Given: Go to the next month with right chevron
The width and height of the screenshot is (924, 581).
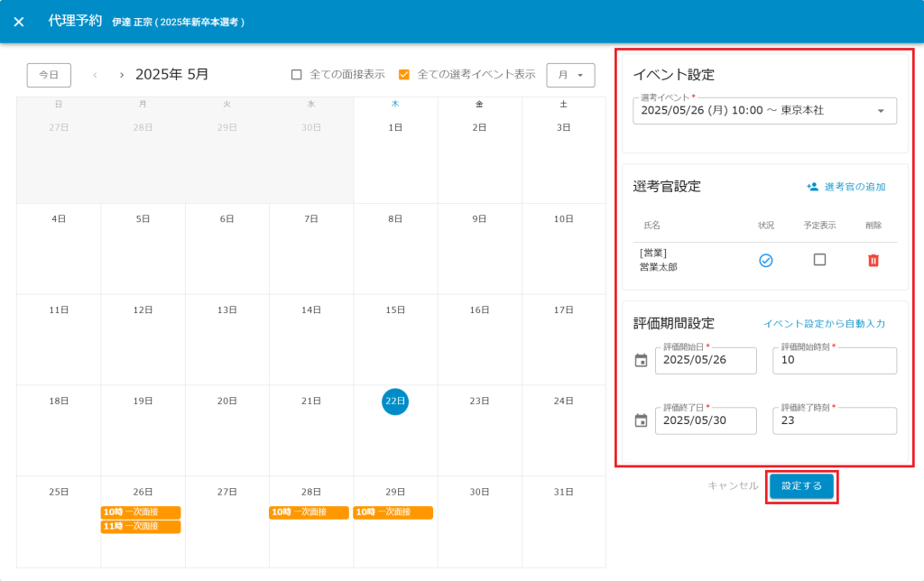Looking at the screenshot, I should point(122,75).
